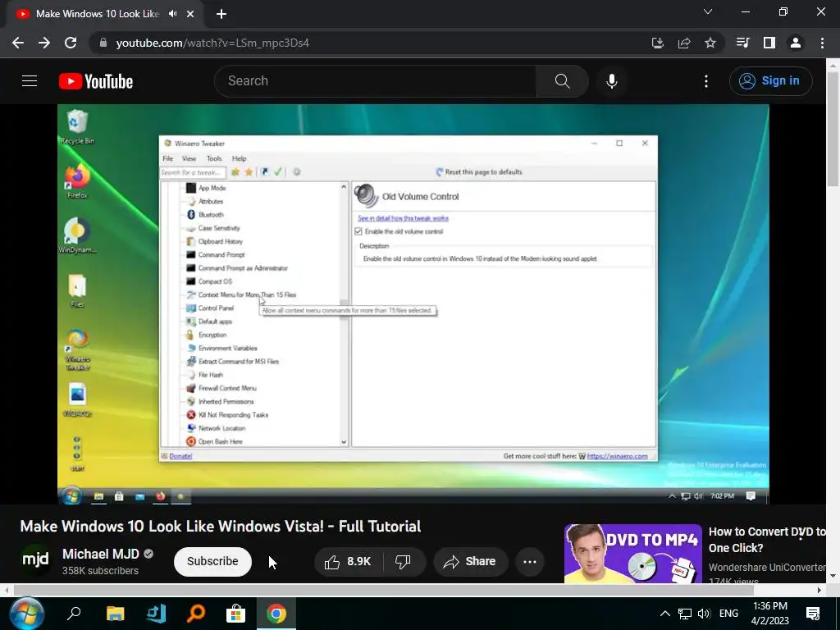Select the 'Make Windows 10 Look Like' tab
The width and height of the screenshot is (840, 630).
(98, 14)
